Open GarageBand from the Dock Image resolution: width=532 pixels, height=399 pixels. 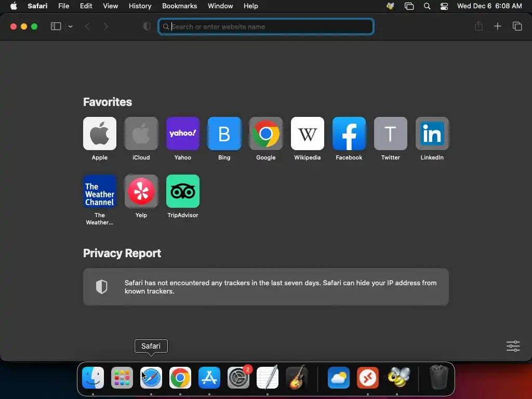tap(297, 377)
